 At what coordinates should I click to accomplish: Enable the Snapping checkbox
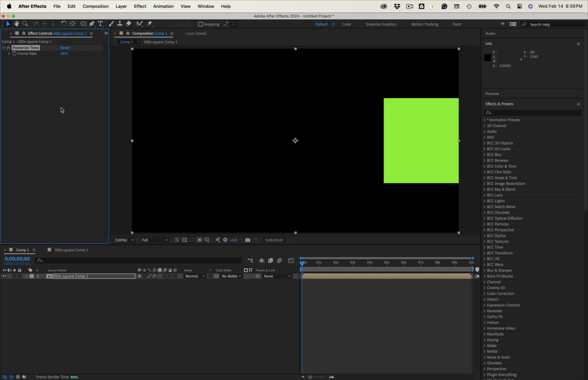[200, 24]
